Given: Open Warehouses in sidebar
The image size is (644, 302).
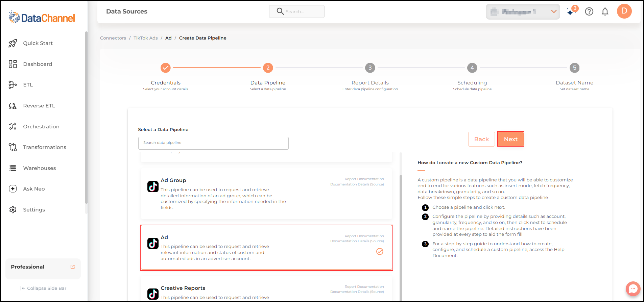Looking at the screenshot, I should tap(40, 168).
